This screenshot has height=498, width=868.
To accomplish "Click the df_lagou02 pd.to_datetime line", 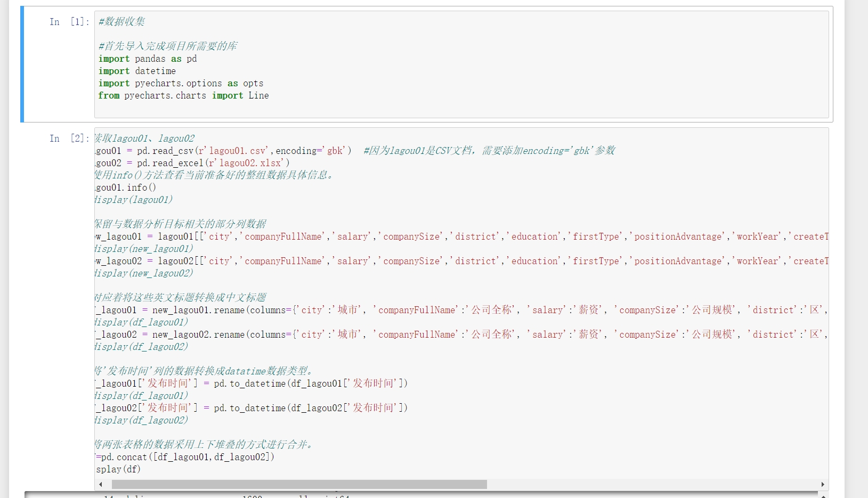I will point(252,408).
